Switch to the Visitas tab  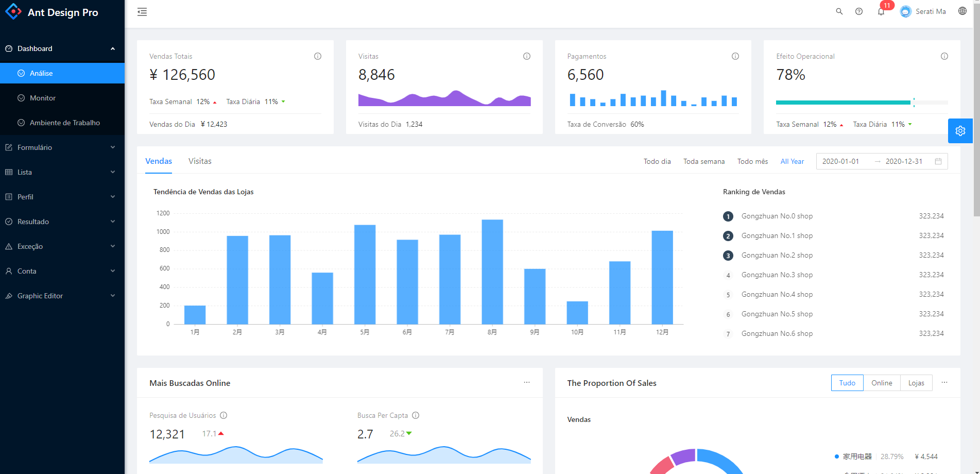pyautogui.click(x=200, y=161)
